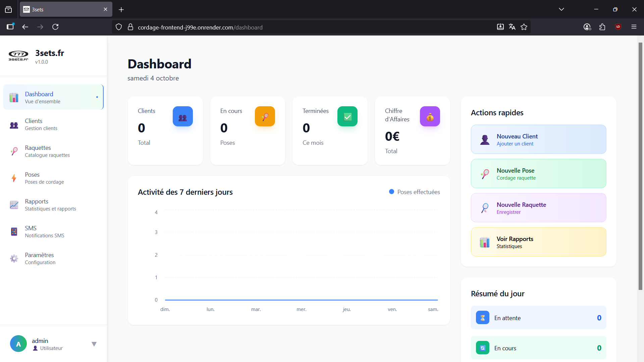Click the purple Chiffre d'Affaires money bag icon
The image size is (644, 362).
click(x=430, y=116)
